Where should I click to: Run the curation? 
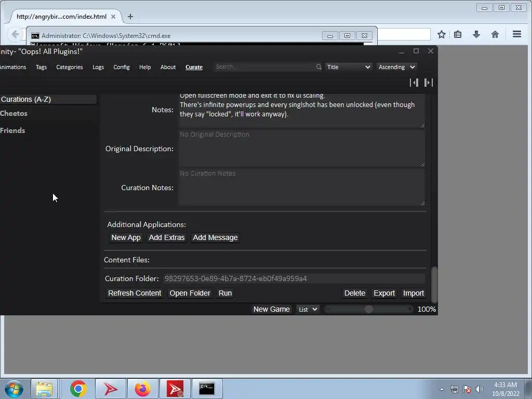[x=225, y=293]
